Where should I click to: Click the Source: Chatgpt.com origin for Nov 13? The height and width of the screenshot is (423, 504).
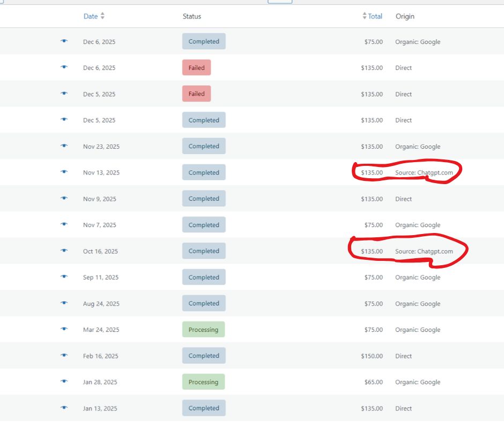pyautogui.click(x=424, y=173)
